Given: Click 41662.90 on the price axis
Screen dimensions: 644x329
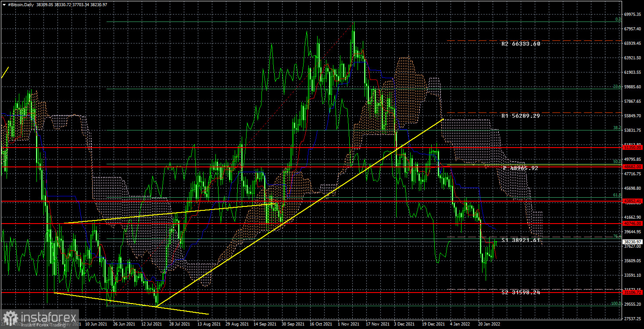Looking at the screenshot, I should 633,217.
